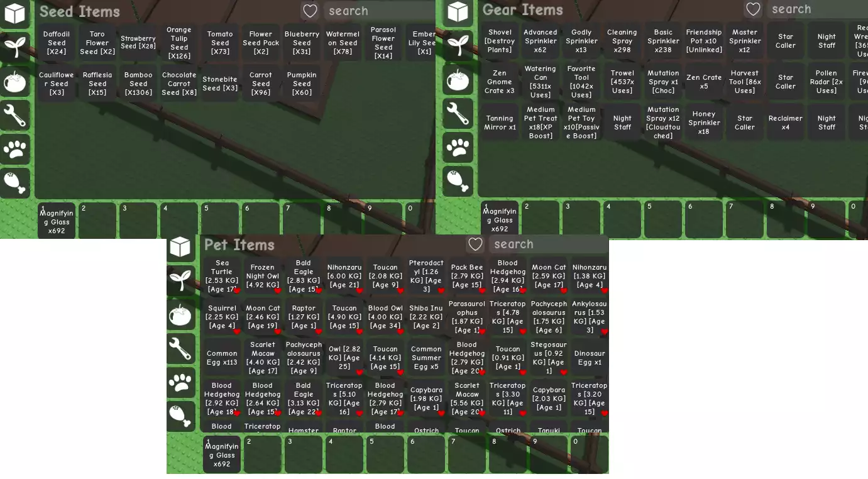The height and width of the screenshot is (479, 868).
Task: Click the wrench icon in Pet Items sidebar
Action: (181, 348)
